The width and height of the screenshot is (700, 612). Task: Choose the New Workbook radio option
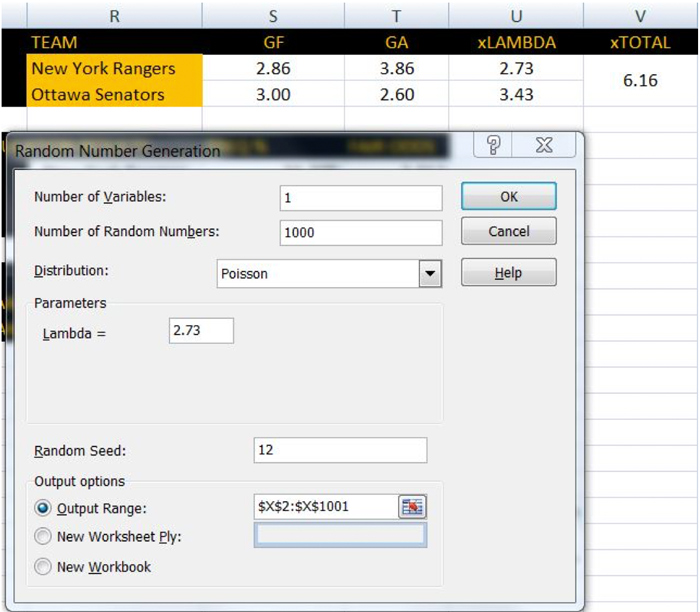click(43, 566)
